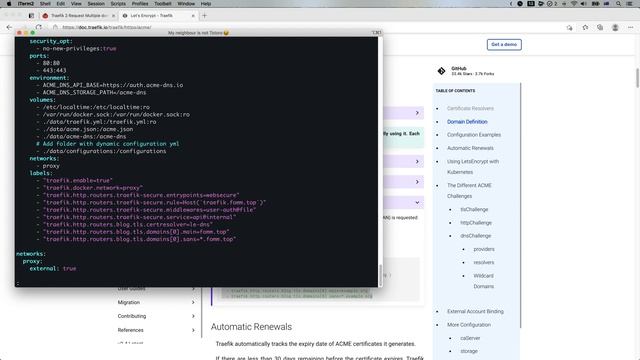Open the Shell menu
The height and width of the screenshot is (360, 640).
pyautogui.click(x=45, y=4)
